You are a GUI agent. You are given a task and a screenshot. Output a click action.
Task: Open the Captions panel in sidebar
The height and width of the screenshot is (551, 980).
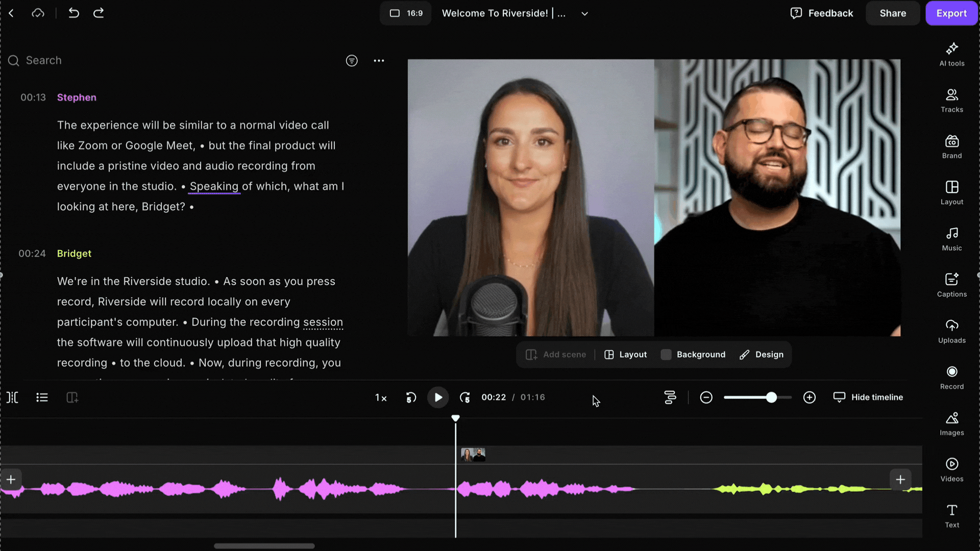[x=951, y=285]
